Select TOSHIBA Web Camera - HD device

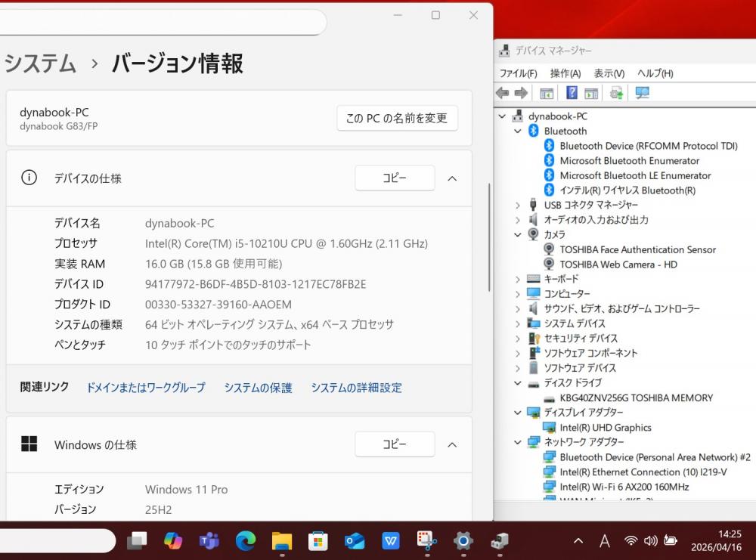pyautogui.click(x=618, y=265)
